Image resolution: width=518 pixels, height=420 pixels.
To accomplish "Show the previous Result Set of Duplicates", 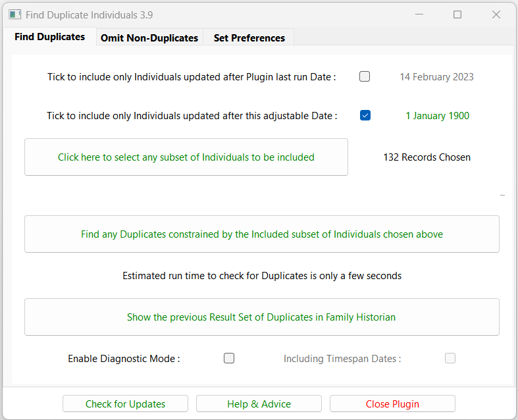I will coord(262,317).
